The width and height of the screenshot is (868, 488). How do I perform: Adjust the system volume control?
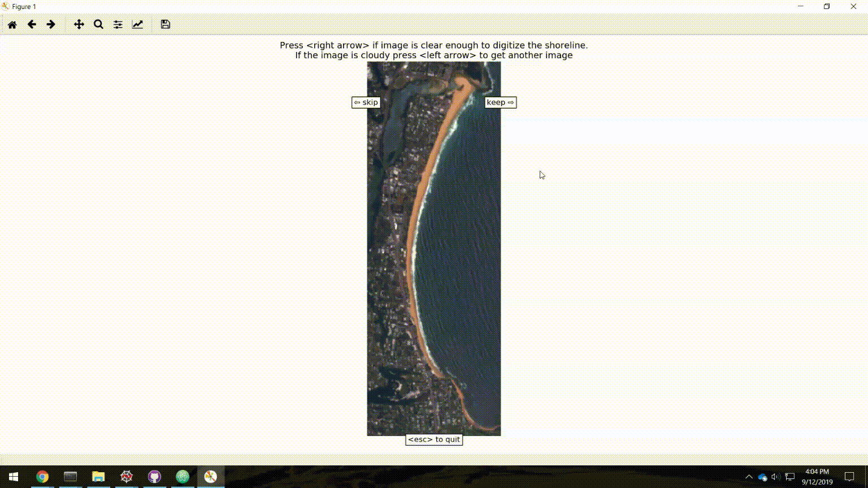pyautogui.click(x=775, y=477)
